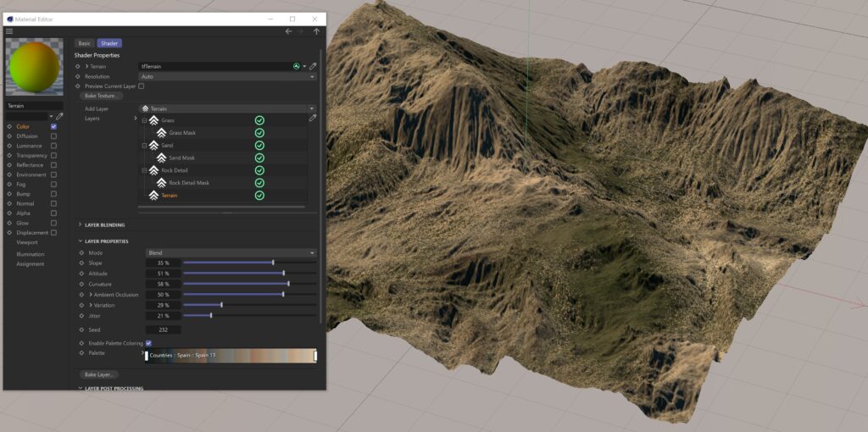This screenshot has width=868, height=432.
Task: Go back with the left arrow
Action: (x=288, y=31)
